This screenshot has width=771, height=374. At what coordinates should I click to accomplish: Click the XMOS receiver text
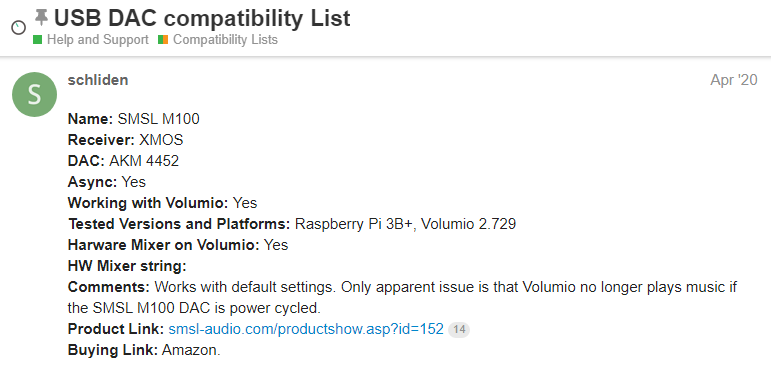tap(161, 140)
